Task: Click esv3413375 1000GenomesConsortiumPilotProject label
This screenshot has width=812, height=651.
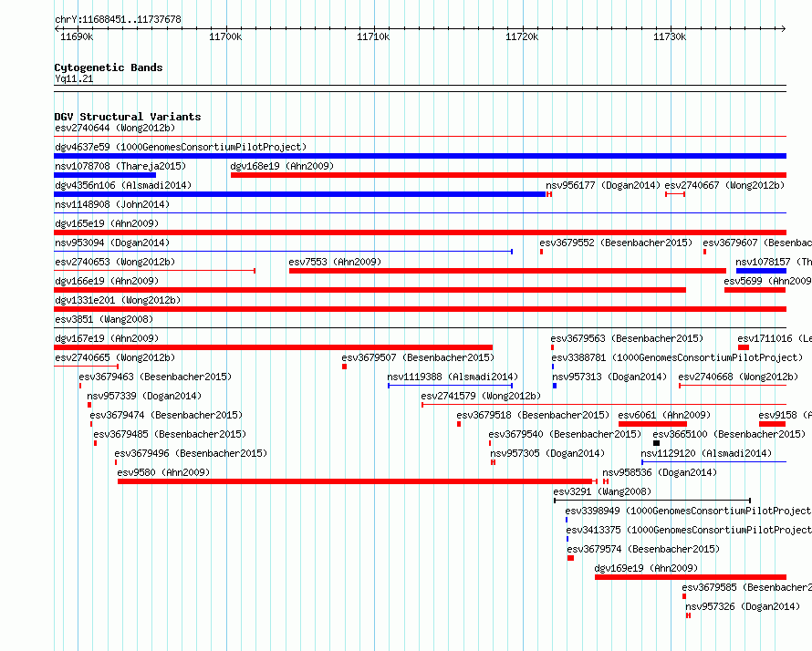Action: [x=689, y=530]
